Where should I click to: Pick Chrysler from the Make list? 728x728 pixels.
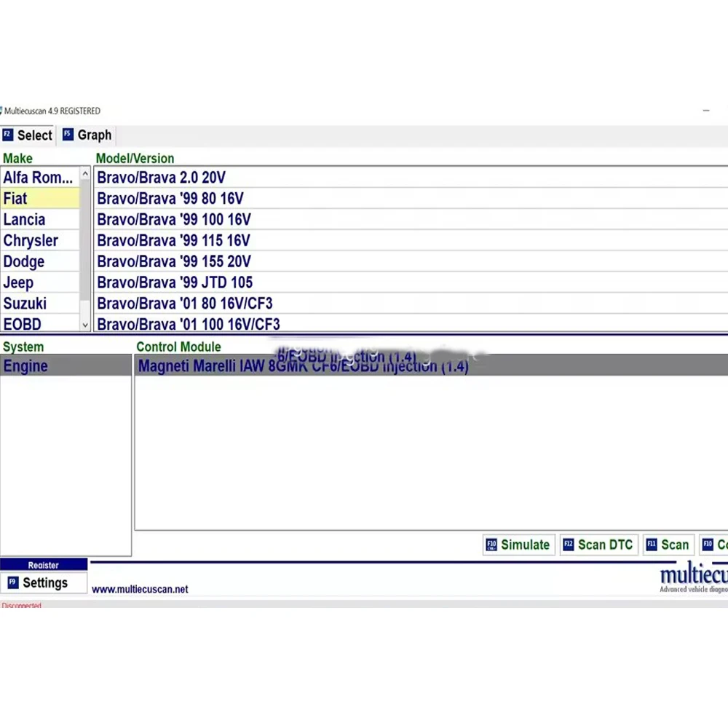[x=40, y=240]
